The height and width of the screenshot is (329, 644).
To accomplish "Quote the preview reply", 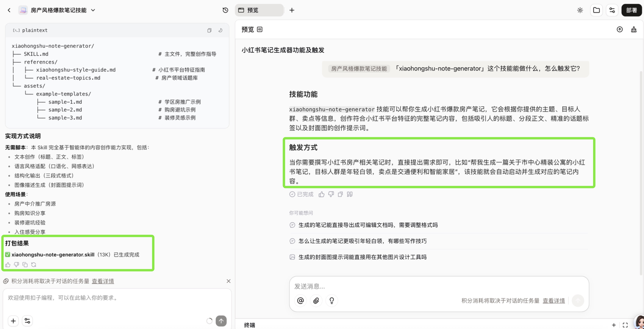I will 350,194.
